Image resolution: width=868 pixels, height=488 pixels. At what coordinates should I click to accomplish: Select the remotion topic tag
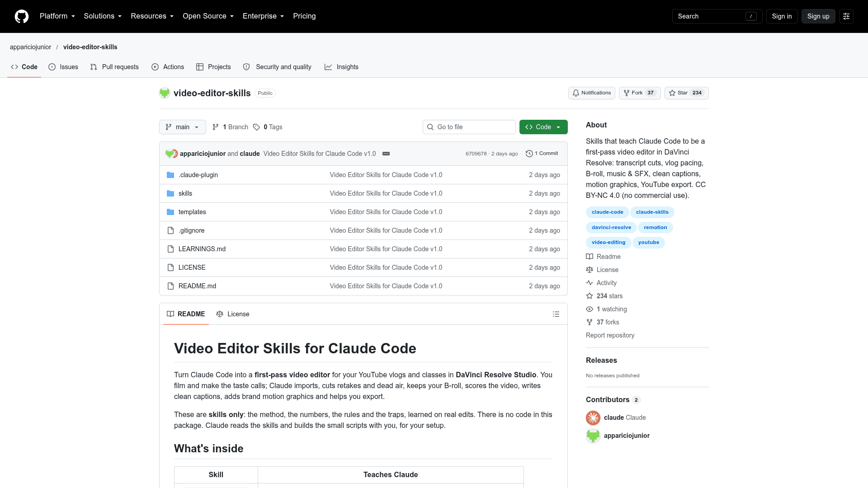pos(656,228)
